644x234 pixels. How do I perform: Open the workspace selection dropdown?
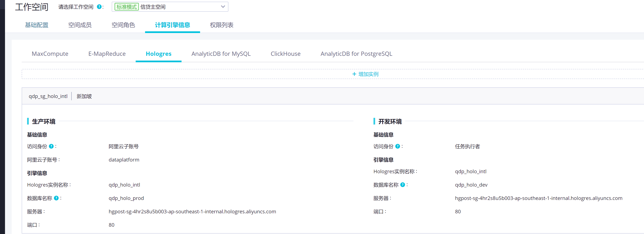coord(170,7)
